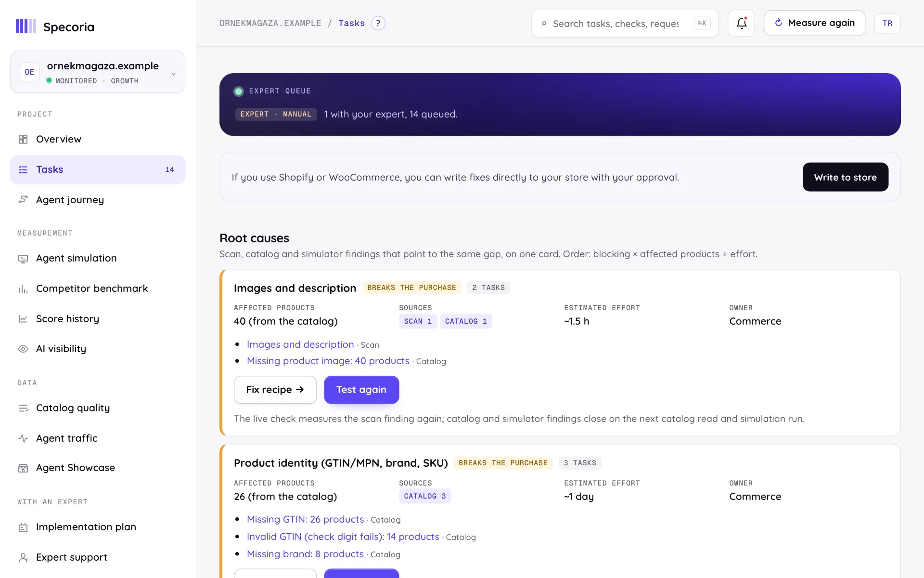Click Agent traffic pulse icon
The height and width of the screenshot is (578, 924).
point(23,438)
